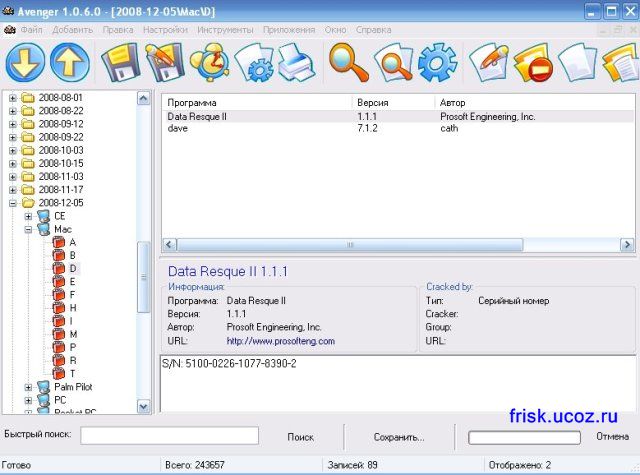Click the document with pencil edit icon
Screen dimensions: 640x475
tap(489, 62)
